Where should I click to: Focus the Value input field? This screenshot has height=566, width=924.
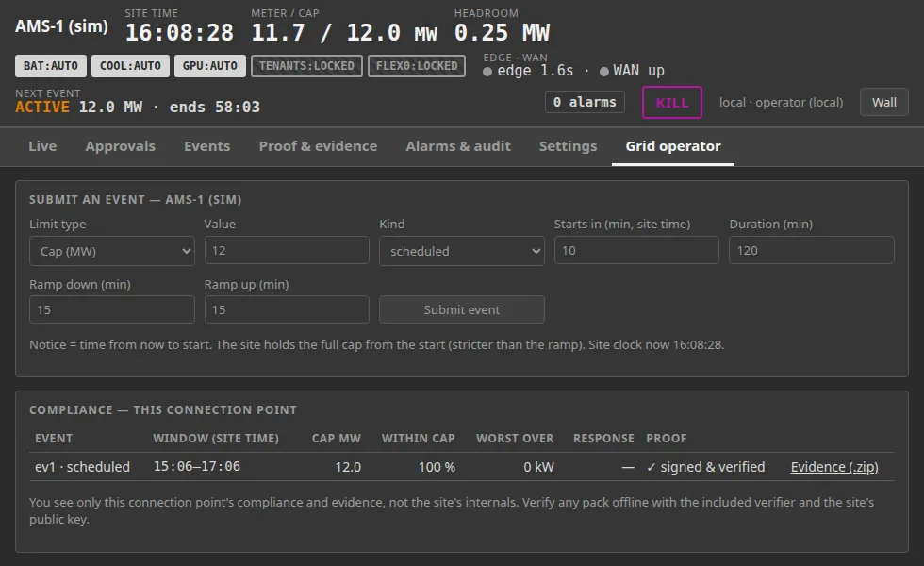(x=287, y=251)
